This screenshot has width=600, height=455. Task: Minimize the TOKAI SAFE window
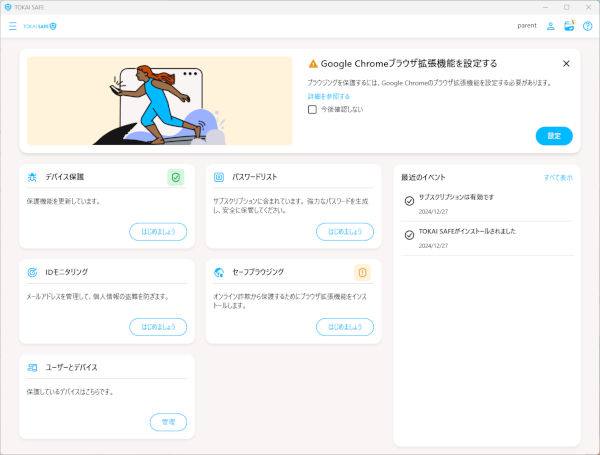546,7
